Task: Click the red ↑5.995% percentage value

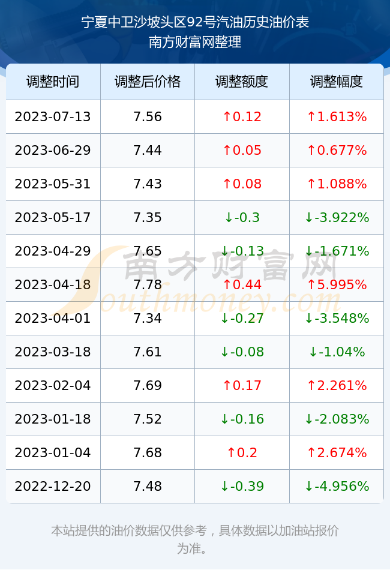Action: (x=337, y=284)
